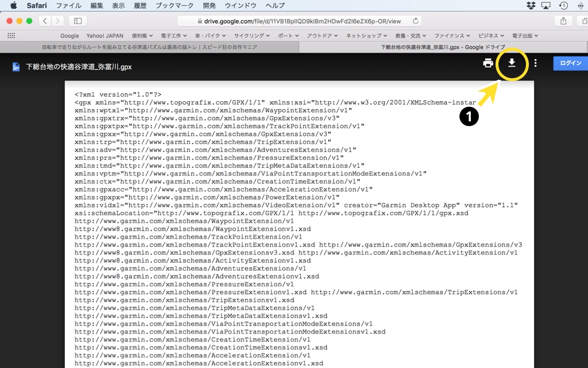This screenshot has width=588, height=368.
Task: Click the Safari back button
Action: [45, 21]
